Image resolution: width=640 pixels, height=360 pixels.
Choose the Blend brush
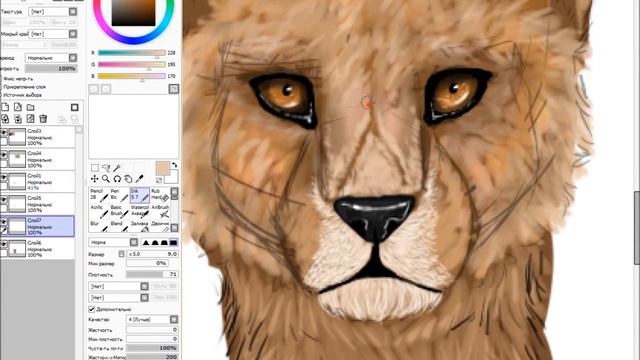coord(119,226)
